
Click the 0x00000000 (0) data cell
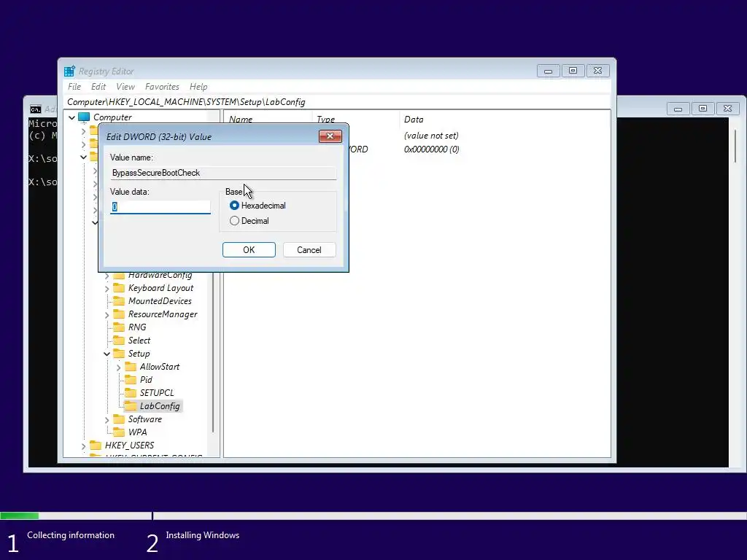point(432,149)
